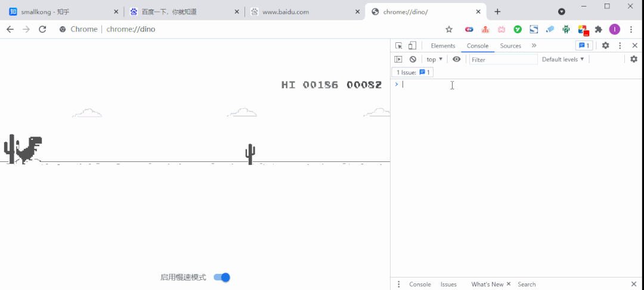Viewport: 644px width, 290px height.
Task: Bookmark this page with star icon
Action: (449, 29)
